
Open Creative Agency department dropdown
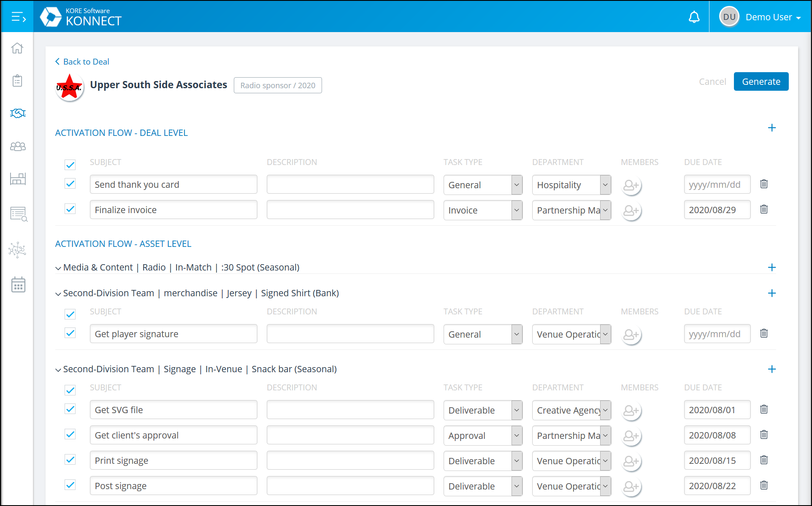(x=571, y=410)
